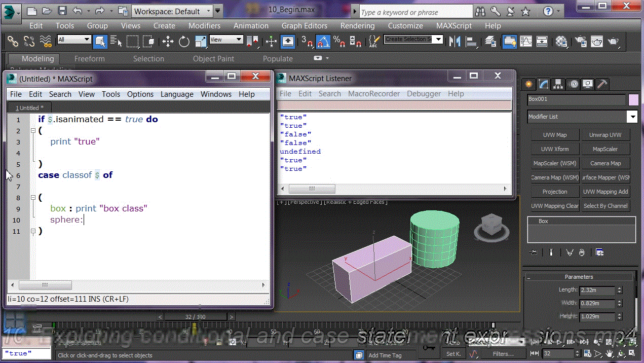Toggle the Spinner Snap icon
The height and width of the screenshot is (363, 644).
pos(356,41)
